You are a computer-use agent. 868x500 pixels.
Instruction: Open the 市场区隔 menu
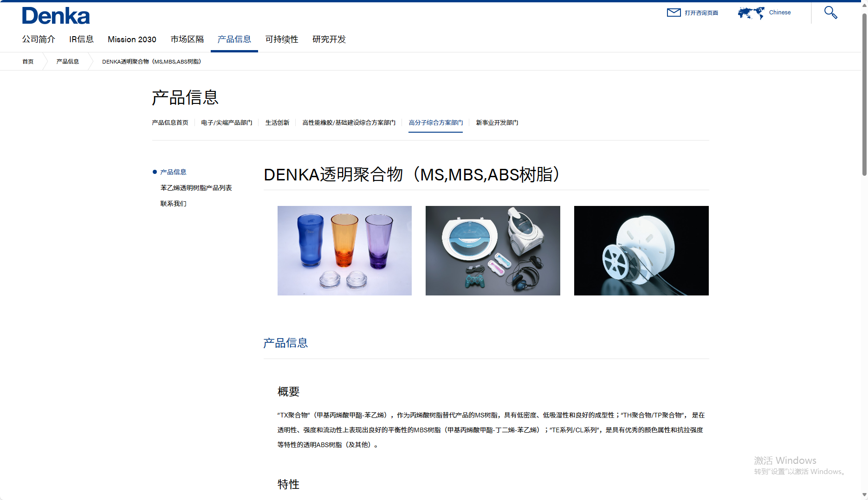[187, 39]
